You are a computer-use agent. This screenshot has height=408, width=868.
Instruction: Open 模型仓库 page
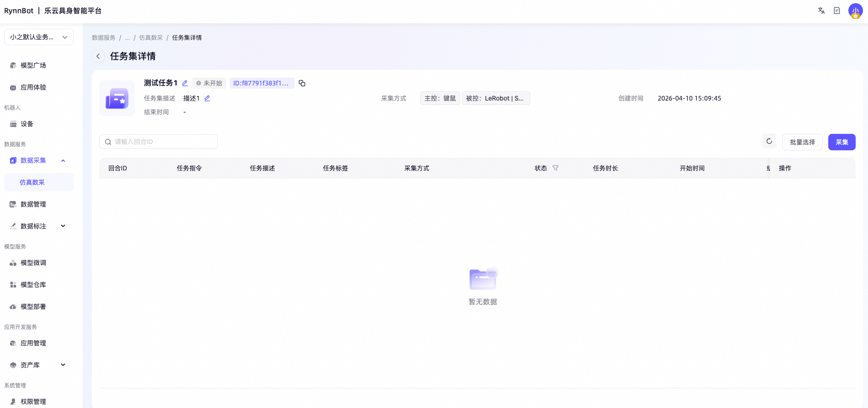39,285
